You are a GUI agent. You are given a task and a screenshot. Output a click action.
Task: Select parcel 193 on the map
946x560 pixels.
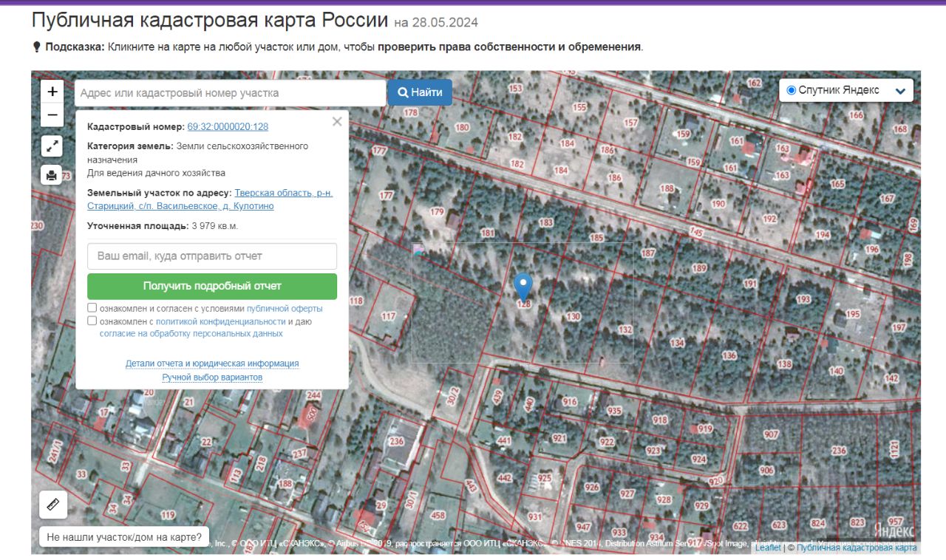coord(803,300)
